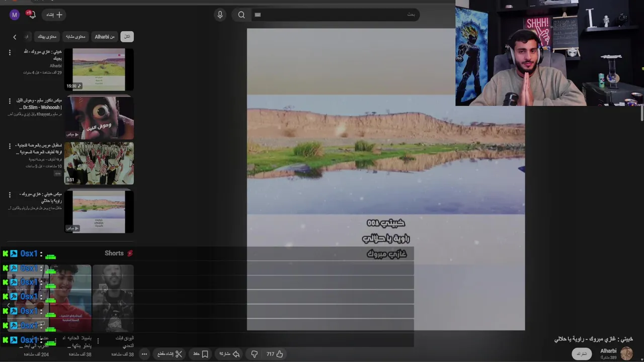Open the 5:51 wedding dance thumbnail
This screenshot has height=362, width=644.
pos(99,163)
